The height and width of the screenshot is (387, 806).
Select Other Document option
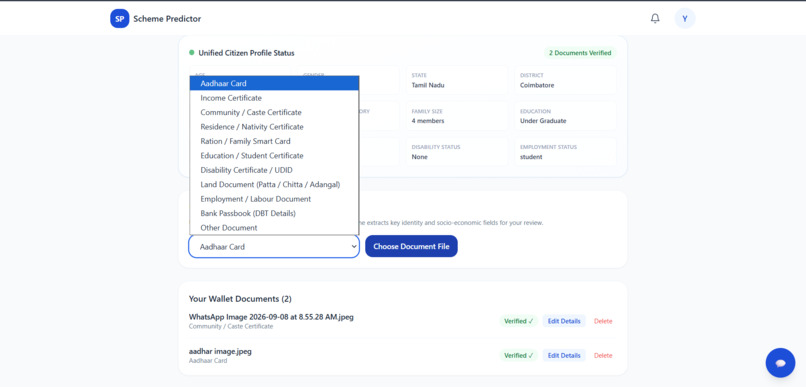[274, 227]
